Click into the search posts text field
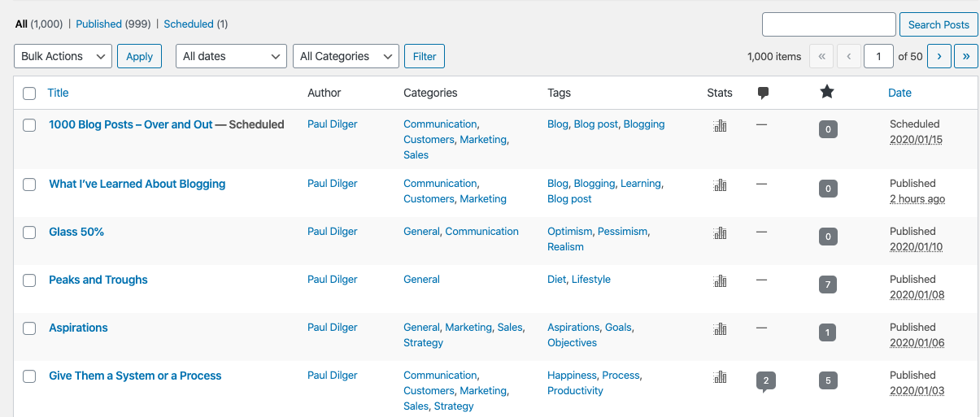 point(828,24)
